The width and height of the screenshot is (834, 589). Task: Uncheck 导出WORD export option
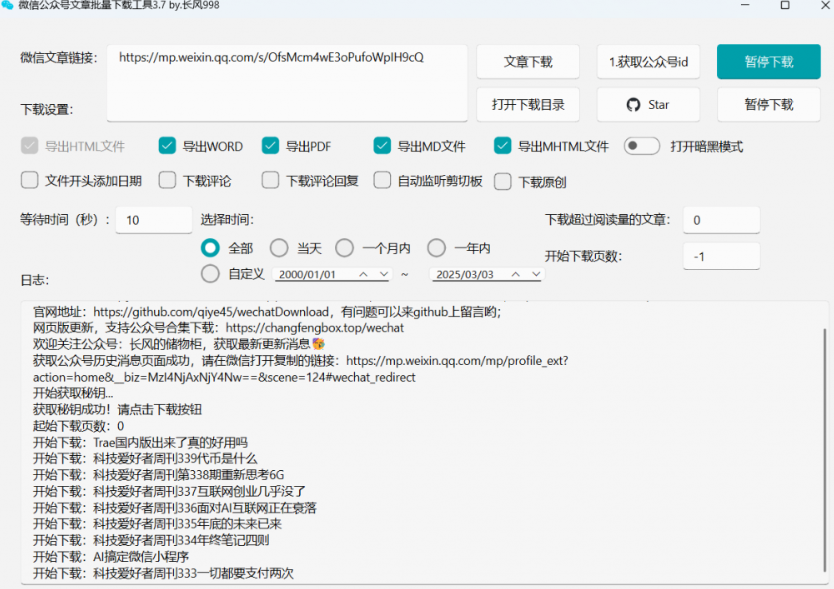166,145
